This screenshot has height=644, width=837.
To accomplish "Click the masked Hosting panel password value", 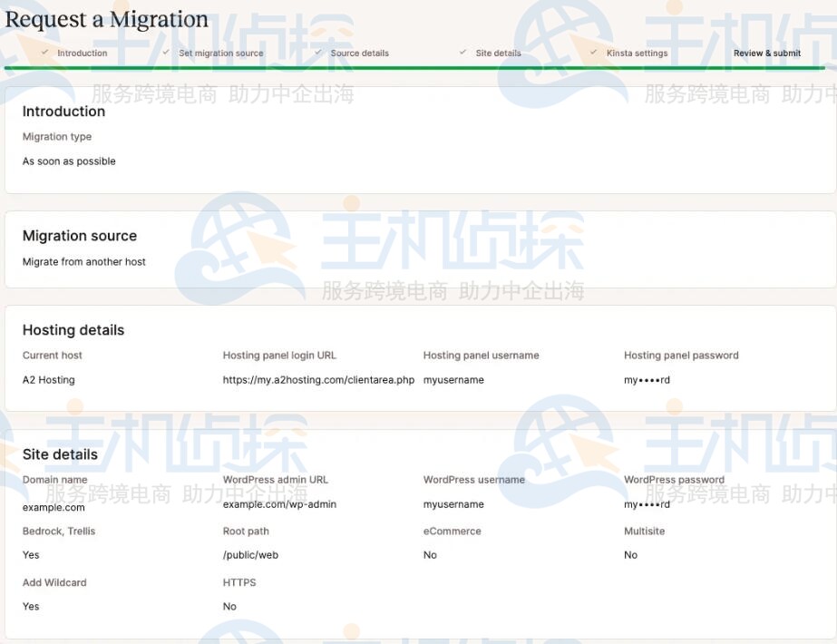I will [x=647, y=380].
